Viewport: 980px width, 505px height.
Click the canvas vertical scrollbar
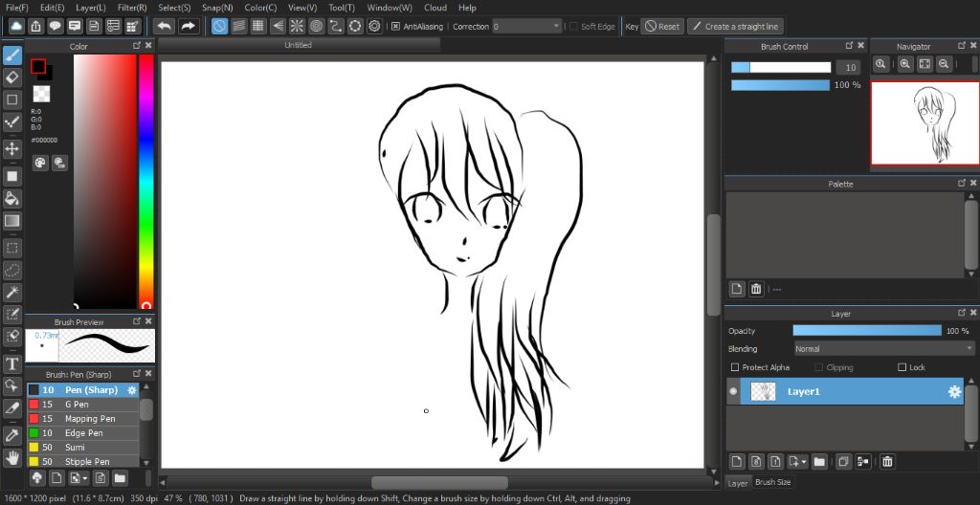pyautogui.click(x=713, y=264)
